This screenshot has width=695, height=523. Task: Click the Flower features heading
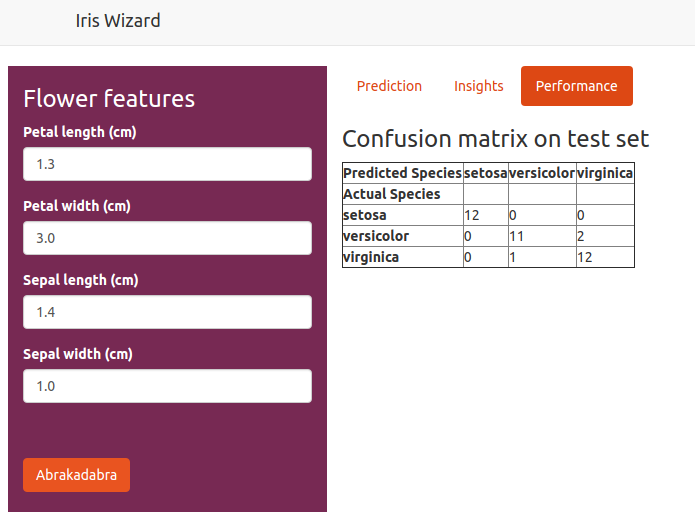pos(109,98)
